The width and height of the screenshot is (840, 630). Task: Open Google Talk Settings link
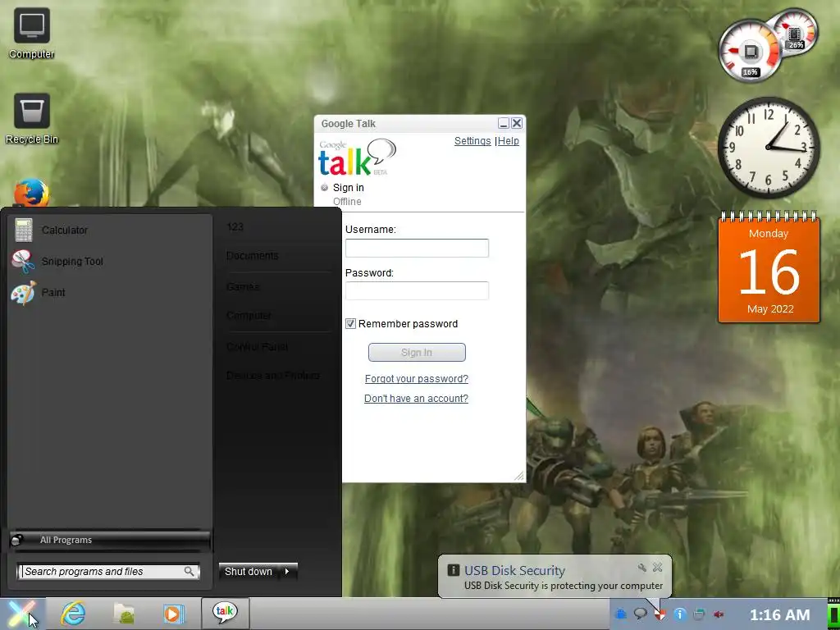point(472,141)
